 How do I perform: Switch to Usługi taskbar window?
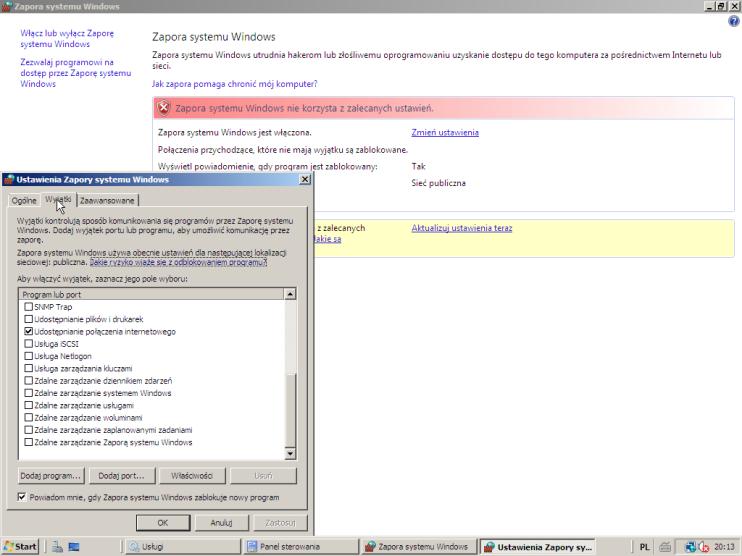[x=182, y=547]
